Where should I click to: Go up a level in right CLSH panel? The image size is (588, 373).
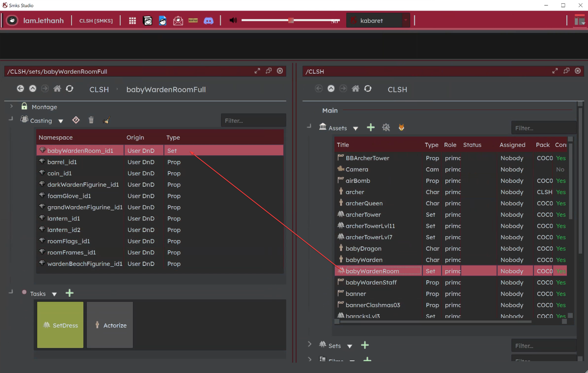331,88
